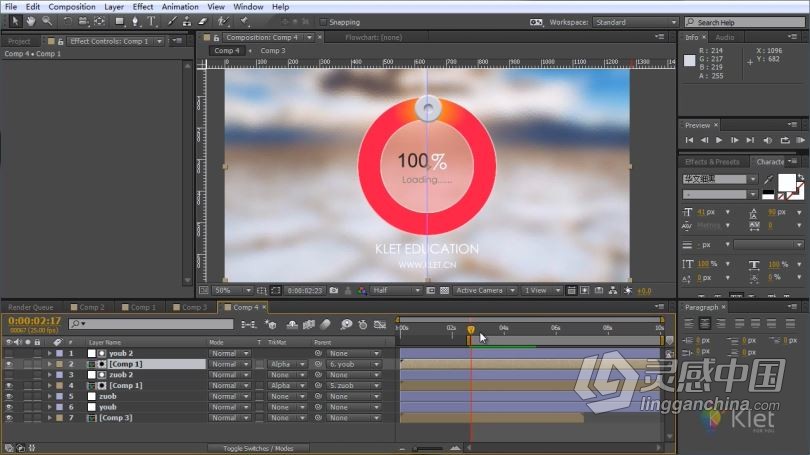Click the Search Help input field

[x=745, y=22]
